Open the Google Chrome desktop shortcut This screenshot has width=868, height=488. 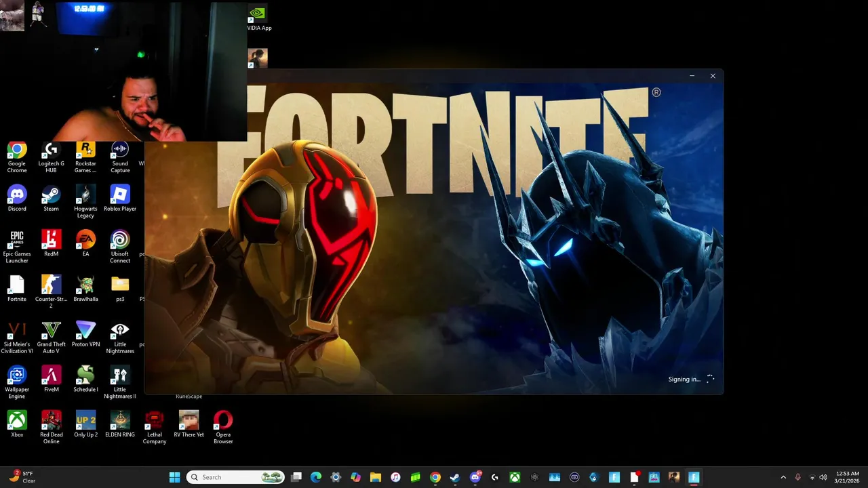(17, 157)
